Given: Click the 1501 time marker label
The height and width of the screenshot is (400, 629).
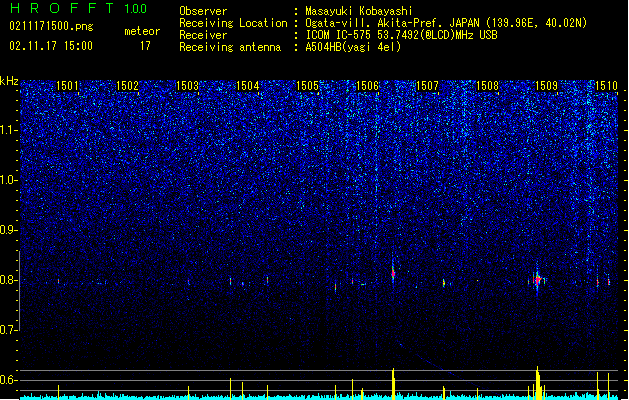Looking at the screenshot, I should 67,85.
